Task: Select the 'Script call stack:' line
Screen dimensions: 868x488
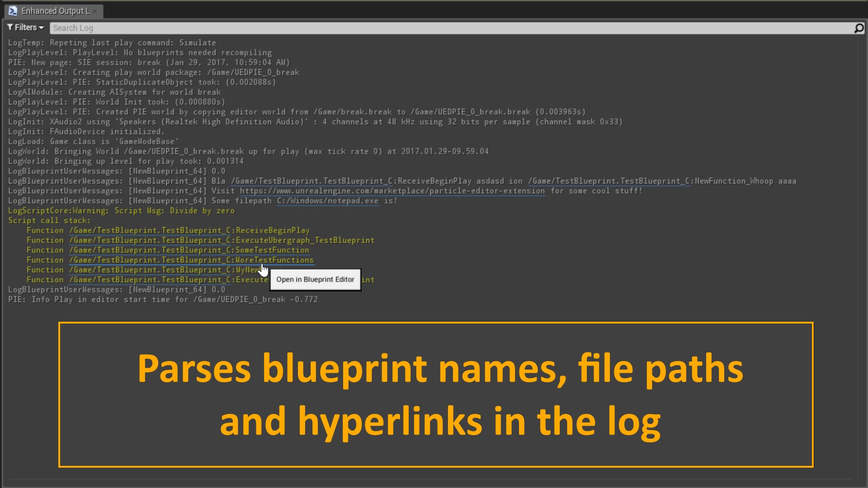Action: click(49, 221)
